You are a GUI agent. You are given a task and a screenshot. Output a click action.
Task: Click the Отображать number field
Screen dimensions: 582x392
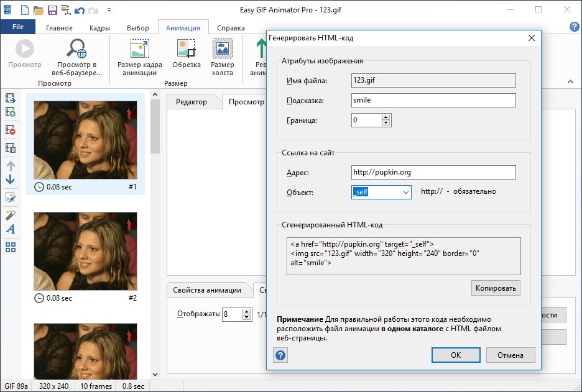pyautogui.click(x=232, y=314)
